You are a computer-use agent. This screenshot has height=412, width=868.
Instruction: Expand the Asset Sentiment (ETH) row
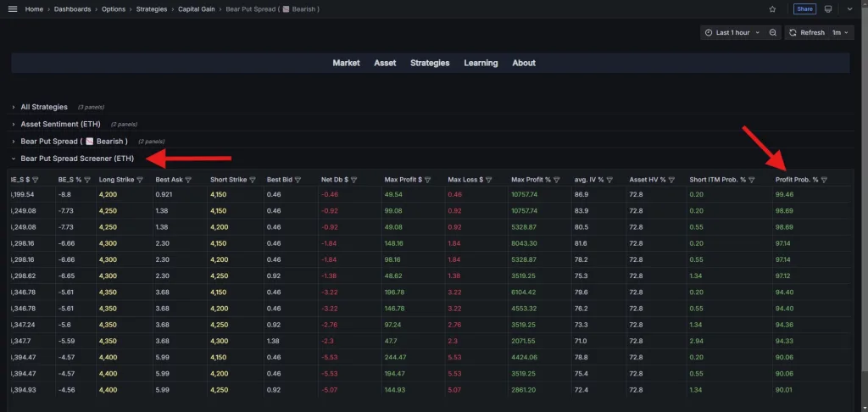[x=60, y=124]
